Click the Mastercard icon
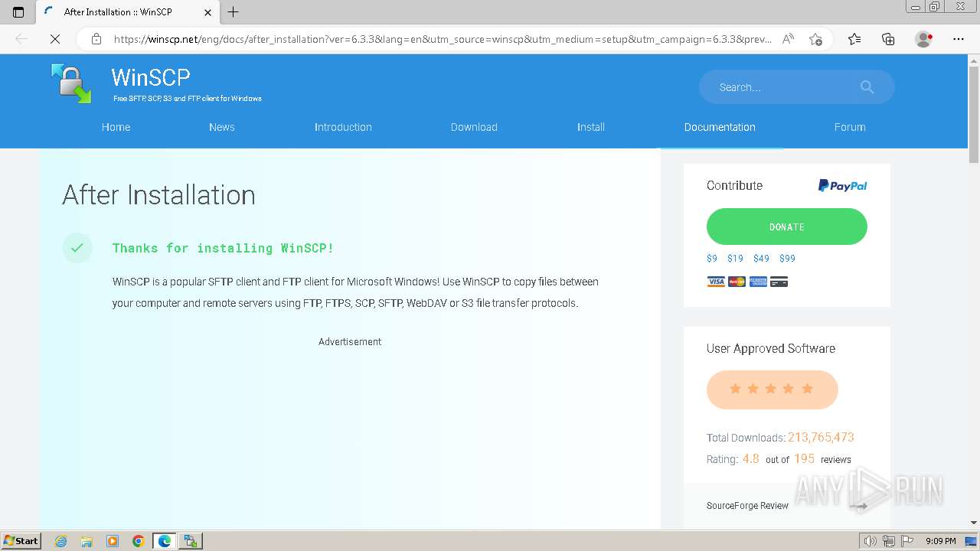 (737, 282)
